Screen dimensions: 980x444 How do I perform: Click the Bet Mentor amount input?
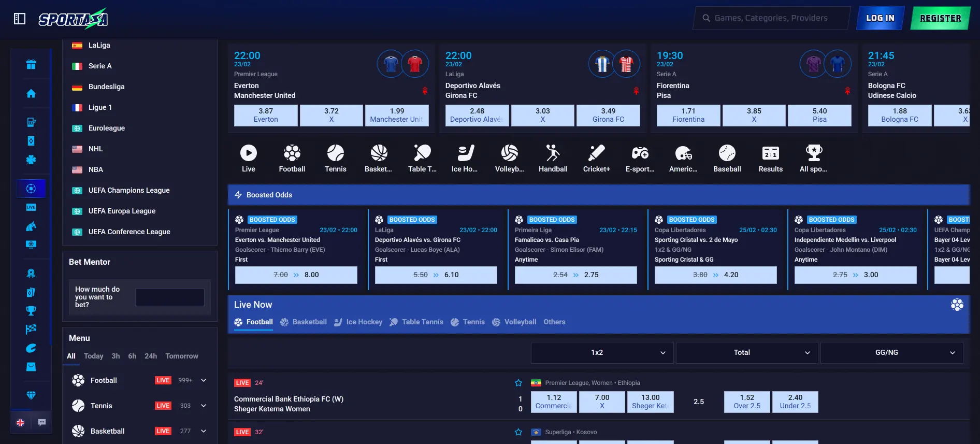point(170,297)
